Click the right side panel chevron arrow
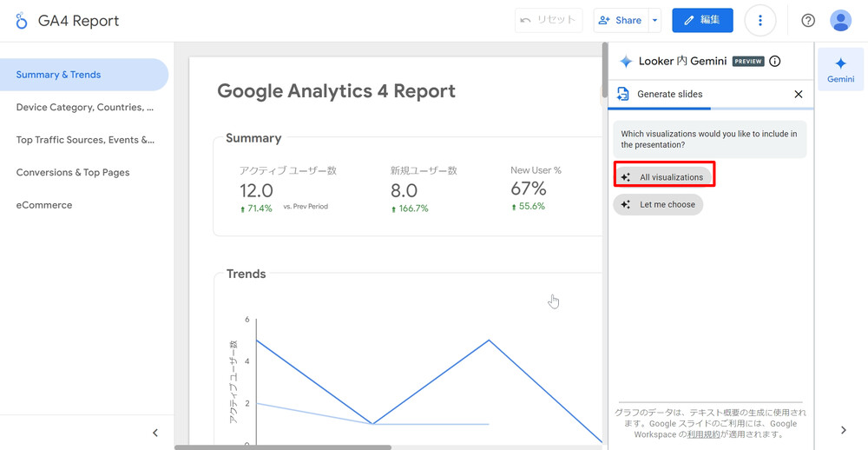The width and height of the screenshot is (868, 450). 843,430
